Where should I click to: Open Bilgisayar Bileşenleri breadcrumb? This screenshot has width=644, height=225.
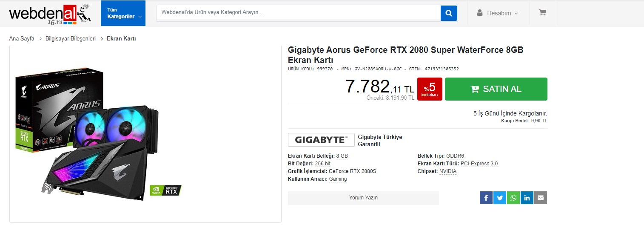point(71,39)
